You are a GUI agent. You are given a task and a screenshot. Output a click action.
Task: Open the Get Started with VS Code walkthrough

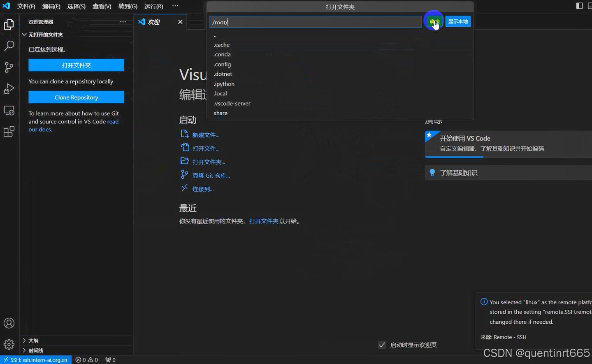pos(508,144)
